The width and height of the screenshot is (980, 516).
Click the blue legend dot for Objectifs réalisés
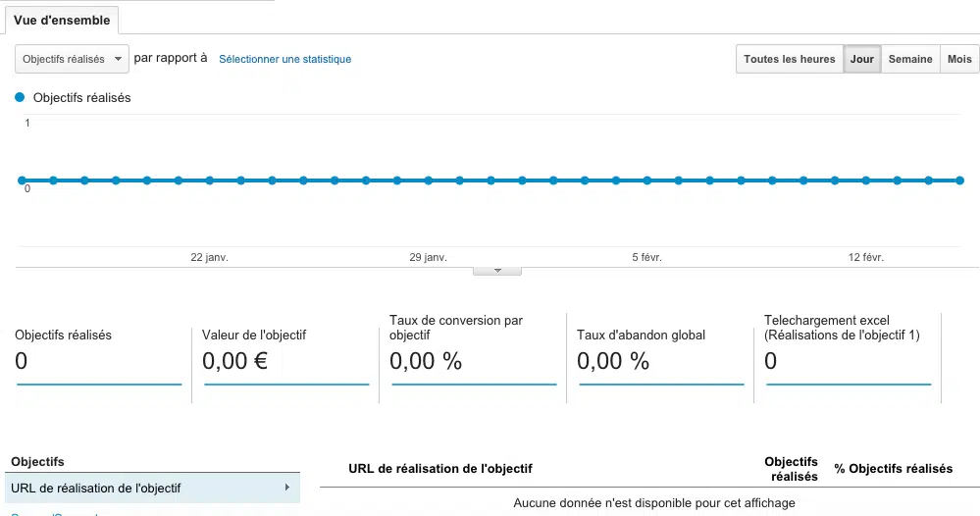(21, 97)
